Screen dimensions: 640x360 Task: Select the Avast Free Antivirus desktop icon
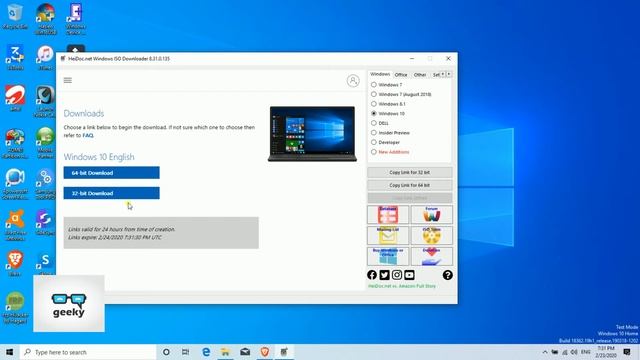pyautogui.click(x=15, y=224)
